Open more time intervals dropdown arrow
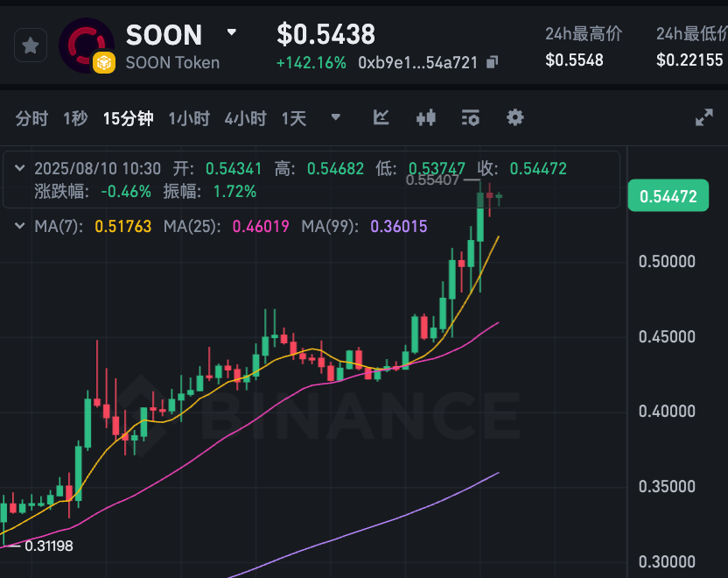Image resolution: width=728 pixels, height=578 pixels. pyautogui.click(x=335, y=117)
